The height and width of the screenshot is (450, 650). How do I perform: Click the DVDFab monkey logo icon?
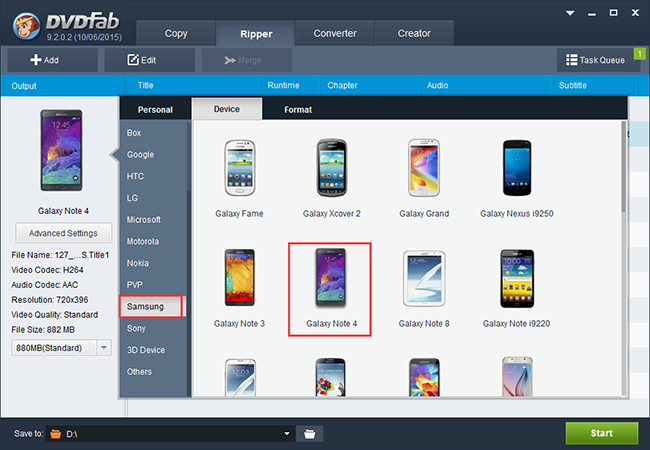point(27,26)
